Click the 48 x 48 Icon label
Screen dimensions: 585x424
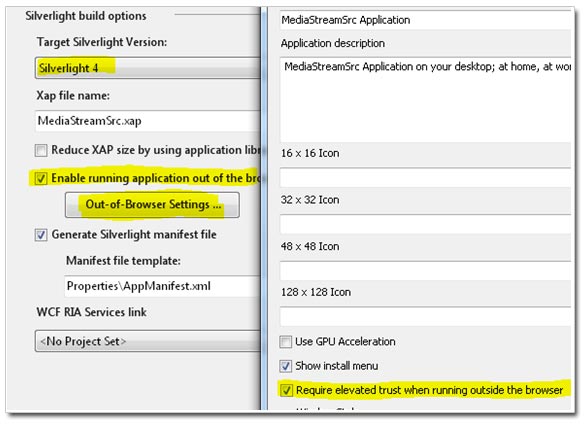310,247
